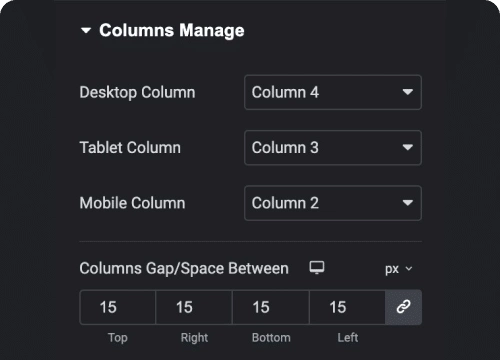Viewport: 500px width, 360px height.
Task: Click the Columns Manage section title
Action: [x=172, y=31]
